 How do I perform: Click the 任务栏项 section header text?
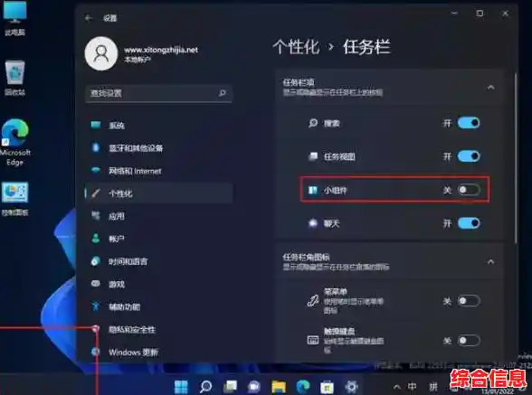click(x=299, y=82)
